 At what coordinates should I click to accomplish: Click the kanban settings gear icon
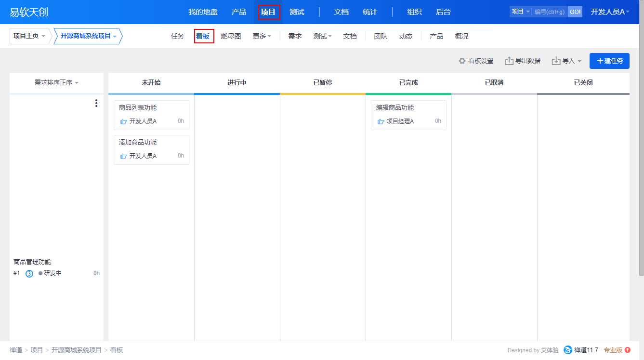pyautogui.click(x=462, y=61)
